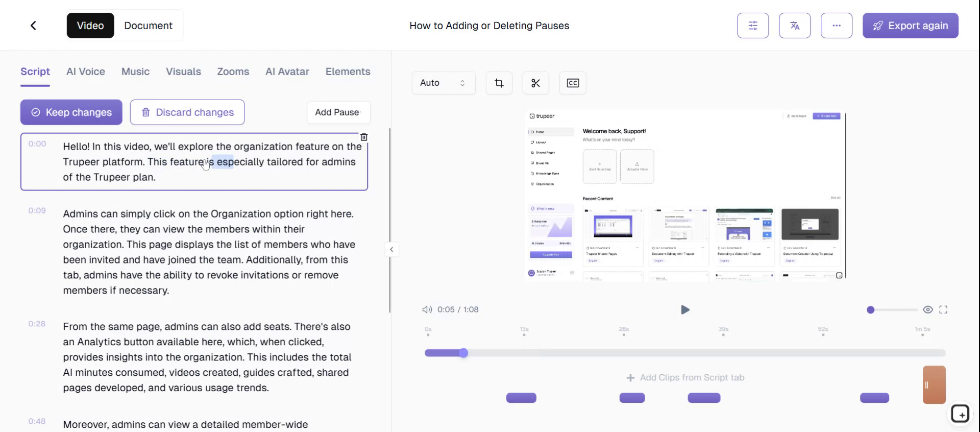Delete the first script paragraph with trash icon
Image resolution: width=980 pixels, height=432 pixels.
point(364,137)
